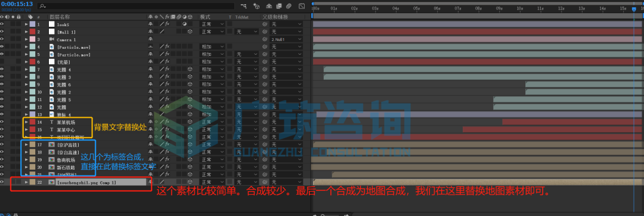The height and width of the screenshot is (216, 644).
Task: Open parent dropdown showing 2.Null1 for Camera 1
Action: (x=286, y=39)
